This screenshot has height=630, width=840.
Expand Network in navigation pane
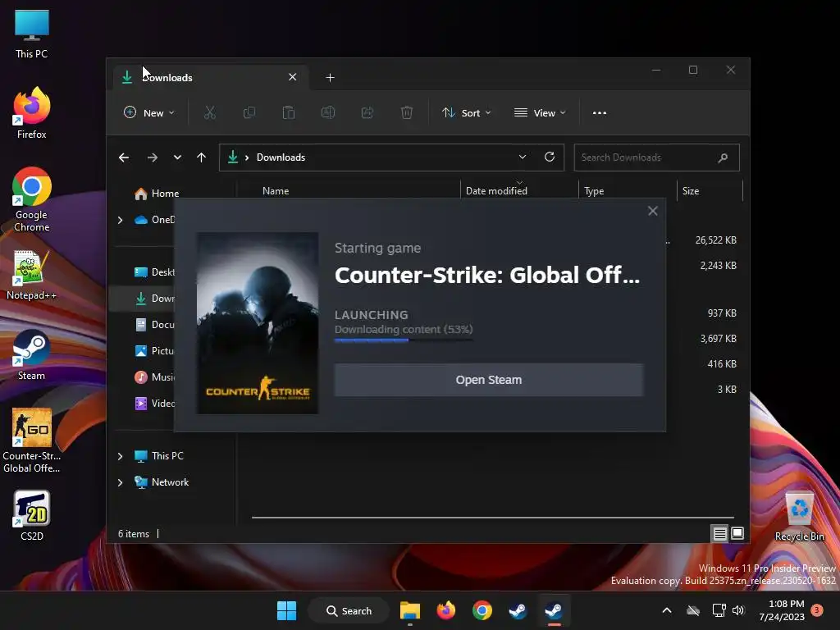(x=120, y=482)
